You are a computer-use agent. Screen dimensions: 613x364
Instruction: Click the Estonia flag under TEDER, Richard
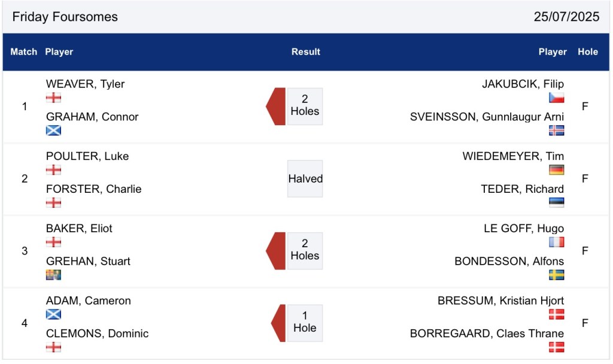pos(556,202)
